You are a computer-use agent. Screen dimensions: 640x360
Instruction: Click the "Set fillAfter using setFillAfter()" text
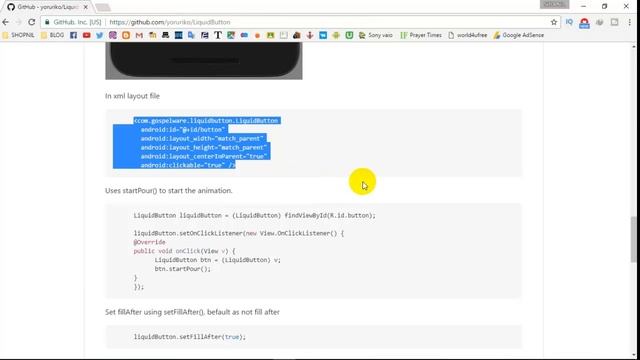[192, 312]
